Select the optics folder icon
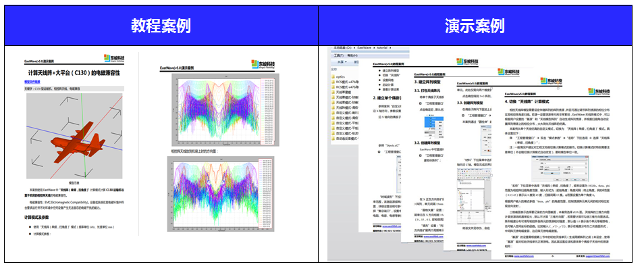The width and height of the screenshot is (644, 271). pyautogui.click(x=333, y=76)
